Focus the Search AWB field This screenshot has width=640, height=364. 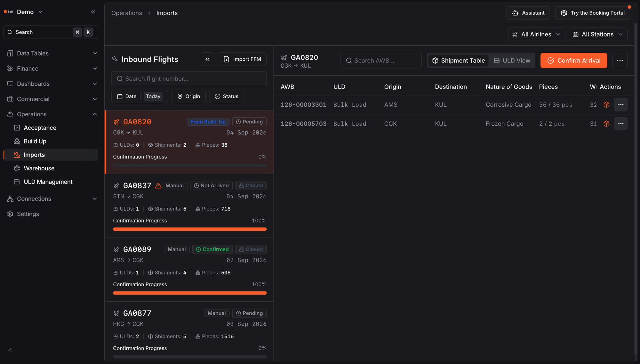point(381,60)
